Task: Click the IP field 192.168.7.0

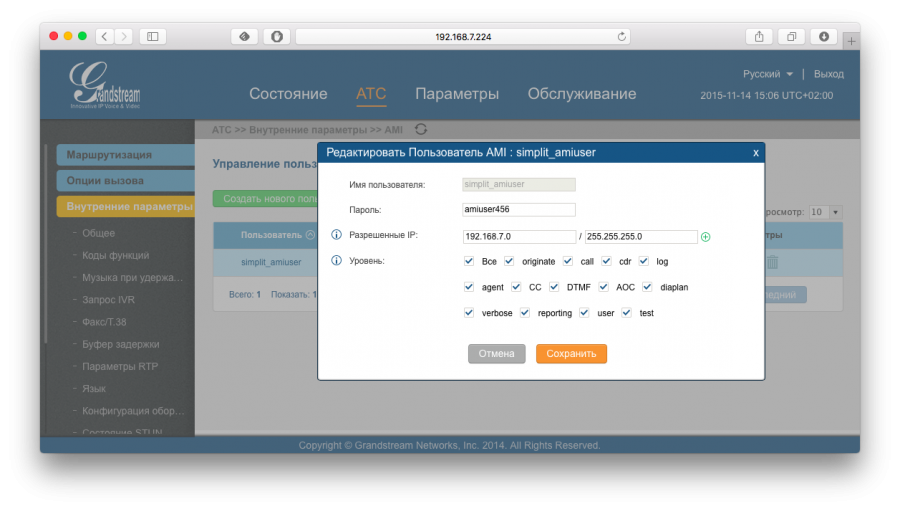Action: (519, 236)
